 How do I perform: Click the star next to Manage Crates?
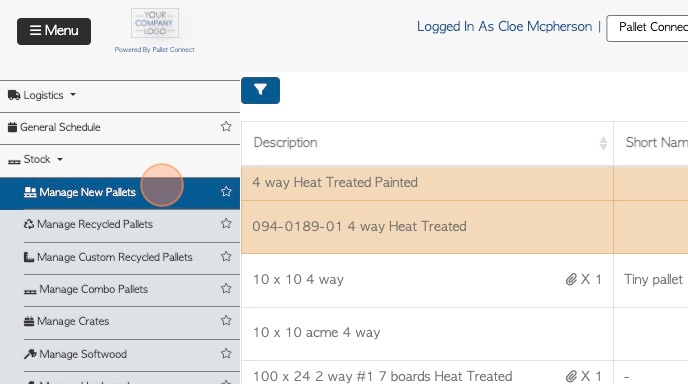[226, 320]
